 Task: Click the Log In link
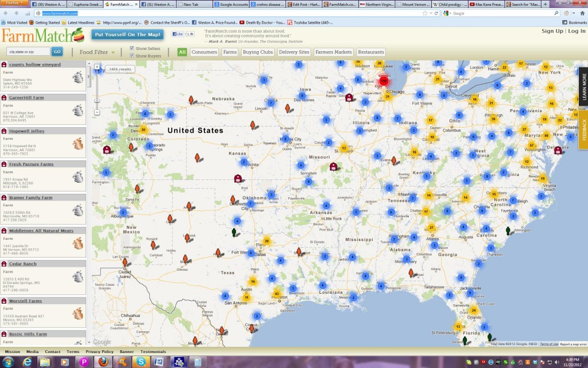click(577, 31)
